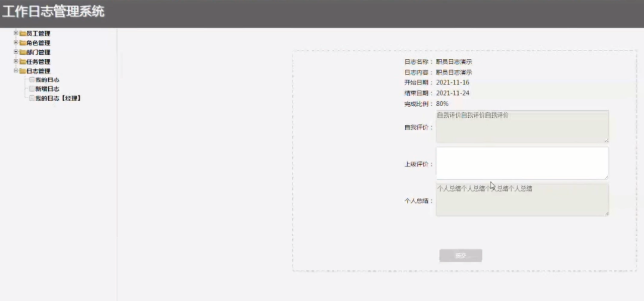Click the page icon beside first 我的日志
The width and height of the screenshot is (644, 301).
32,80
